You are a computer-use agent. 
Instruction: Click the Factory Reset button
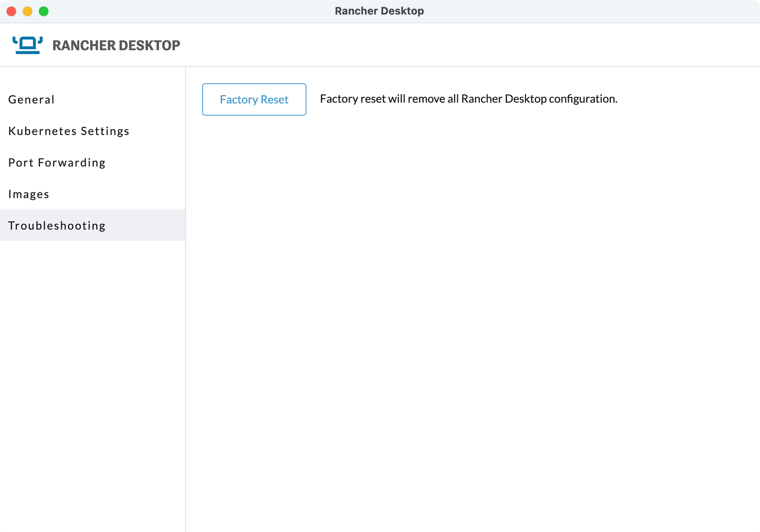tap(254, 99)
